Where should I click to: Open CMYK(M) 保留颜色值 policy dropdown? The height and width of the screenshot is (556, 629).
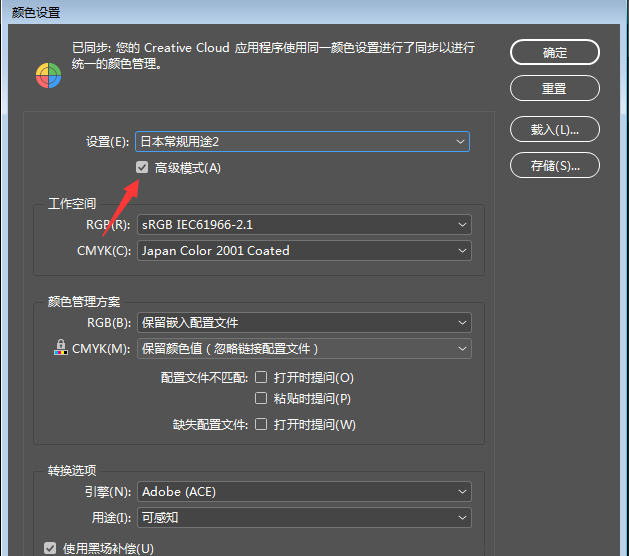304,349
